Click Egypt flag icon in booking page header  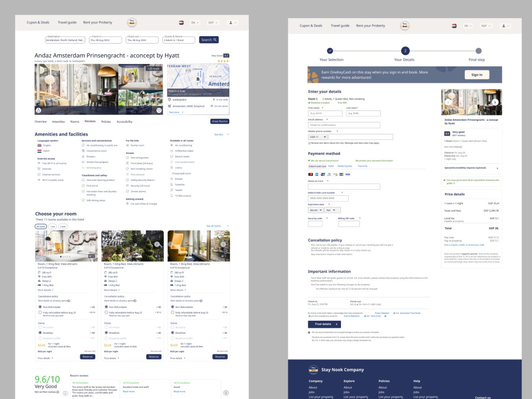[x=454, y=26]
